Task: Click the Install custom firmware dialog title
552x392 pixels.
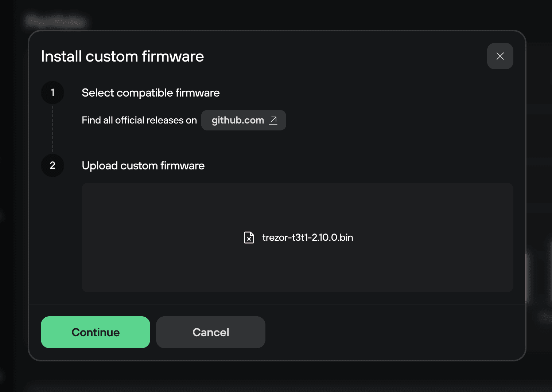Action: pos(123,56)
